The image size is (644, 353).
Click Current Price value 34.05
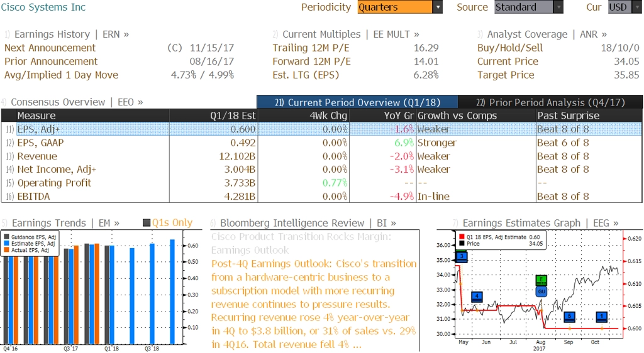click(626, 62)
